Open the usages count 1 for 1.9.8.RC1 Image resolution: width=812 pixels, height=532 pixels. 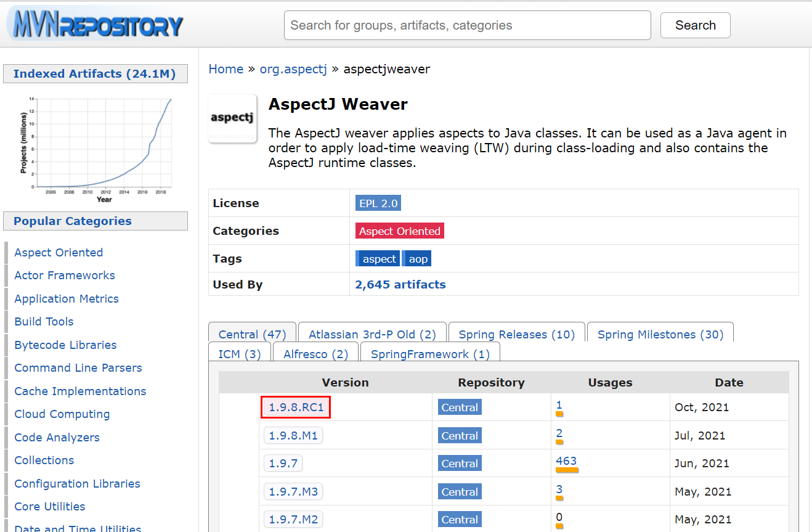click(559, 405)
